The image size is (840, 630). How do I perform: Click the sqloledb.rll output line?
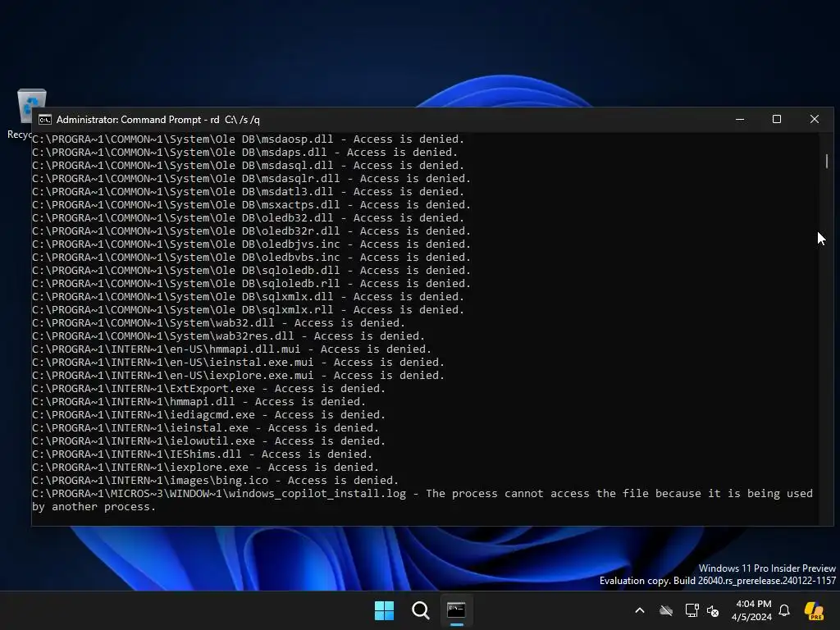pyautogui.click(x=251, y=283)
